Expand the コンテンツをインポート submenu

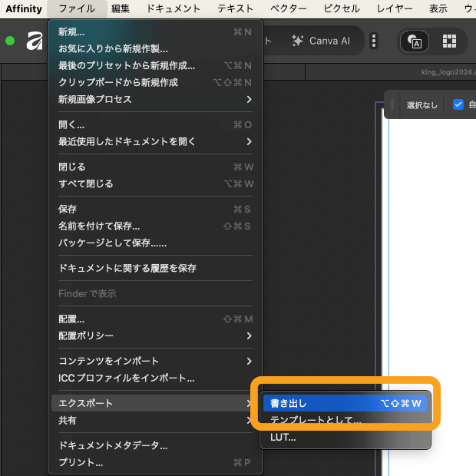pos(155,361)
